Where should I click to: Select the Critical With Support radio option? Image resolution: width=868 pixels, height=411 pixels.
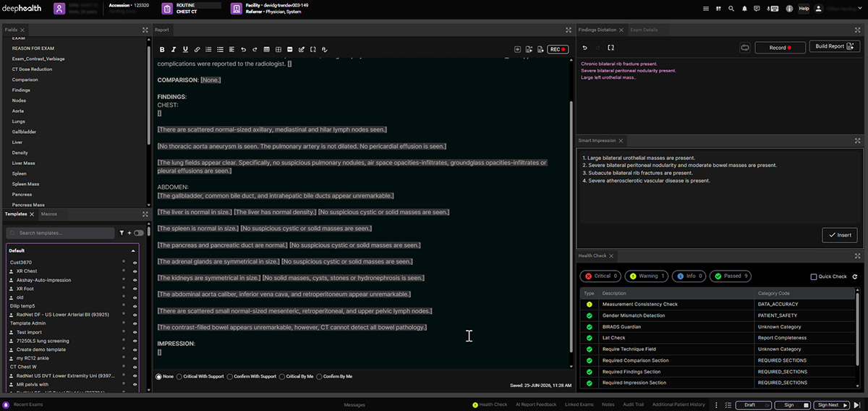[180, 376]
